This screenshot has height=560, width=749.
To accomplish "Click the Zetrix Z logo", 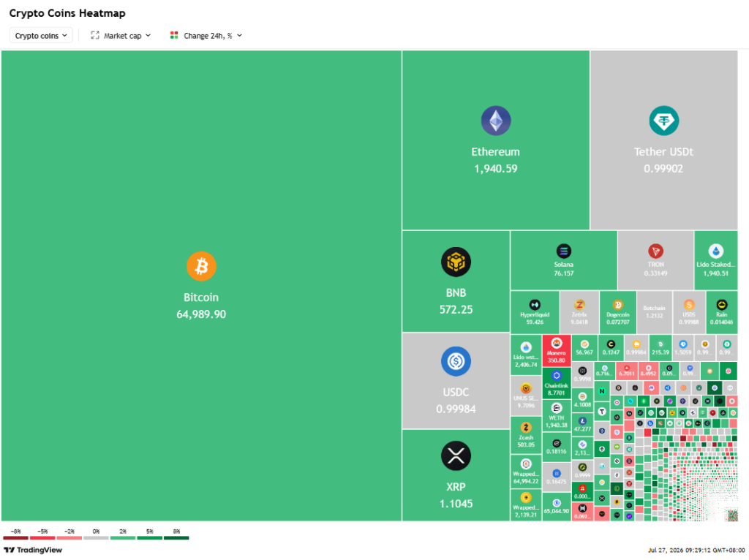I will pos(579,305).
